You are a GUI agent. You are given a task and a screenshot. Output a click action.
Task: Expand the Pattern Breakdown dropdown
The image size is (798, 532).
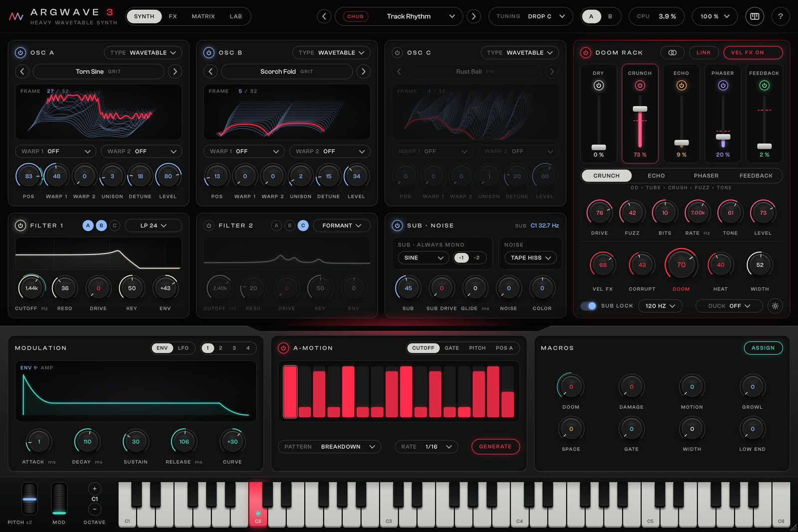click(330, 447)
